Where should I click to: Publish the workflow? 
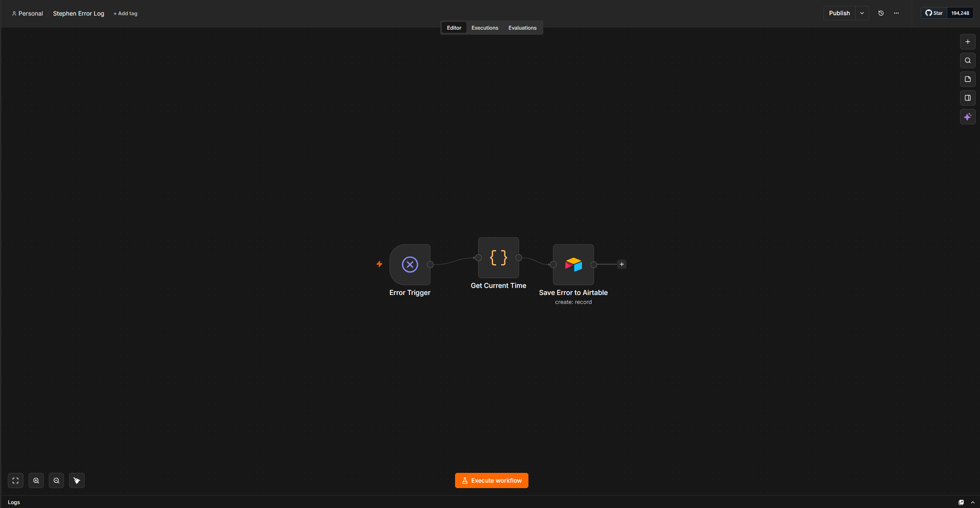[839, 13]
